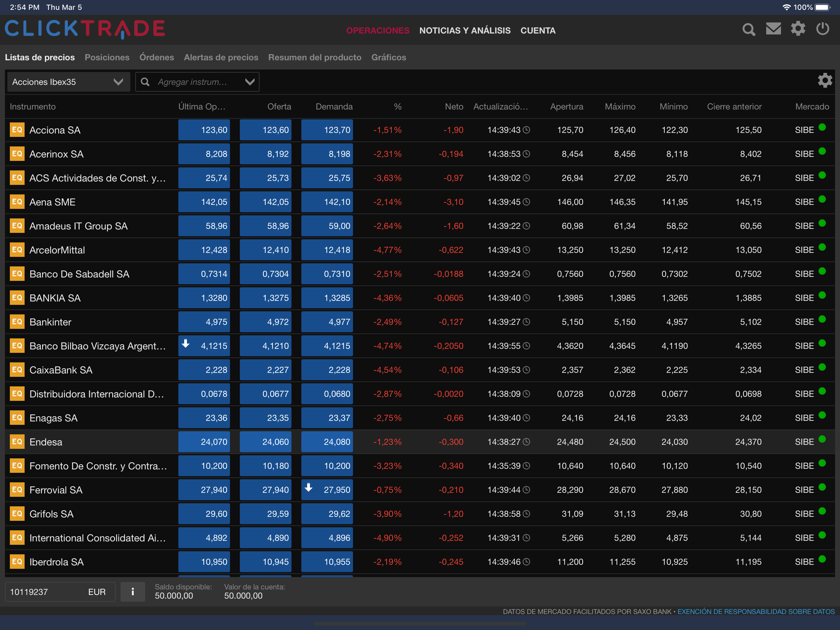Click the EQ icon for Bankinter

pos(17,321)
